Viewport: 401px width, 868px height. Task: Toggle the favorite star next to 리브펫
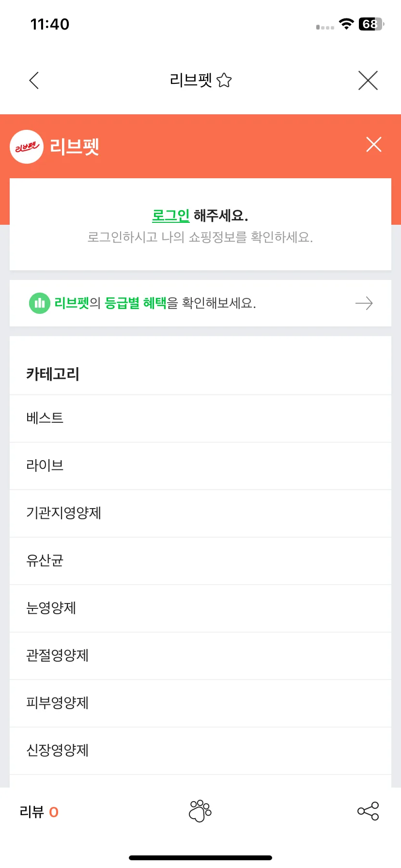[x=224, y=80]
